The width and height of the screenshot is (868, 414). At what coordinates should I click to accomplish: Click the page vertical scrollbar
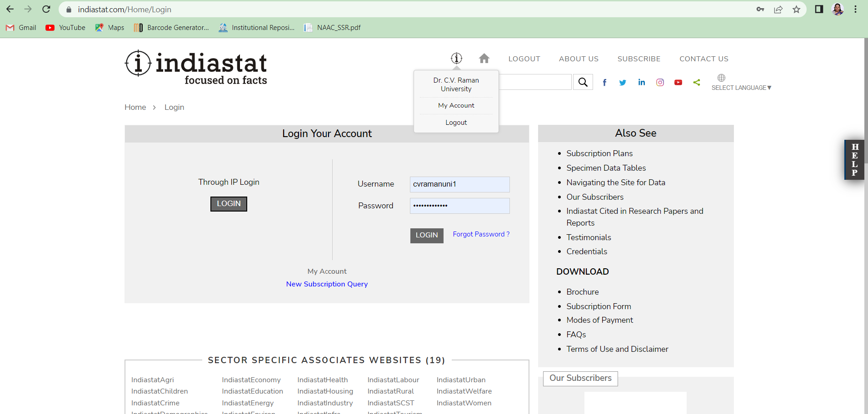866,101
